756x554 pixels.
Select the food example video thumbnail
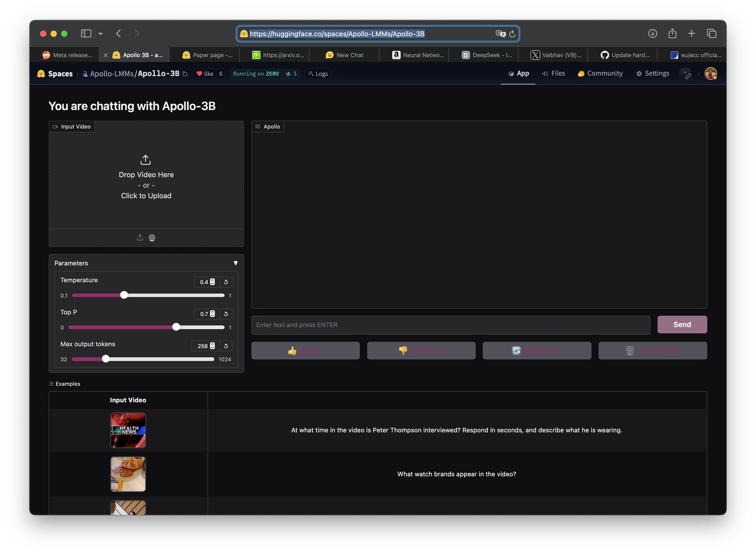[x=128, y=474]
